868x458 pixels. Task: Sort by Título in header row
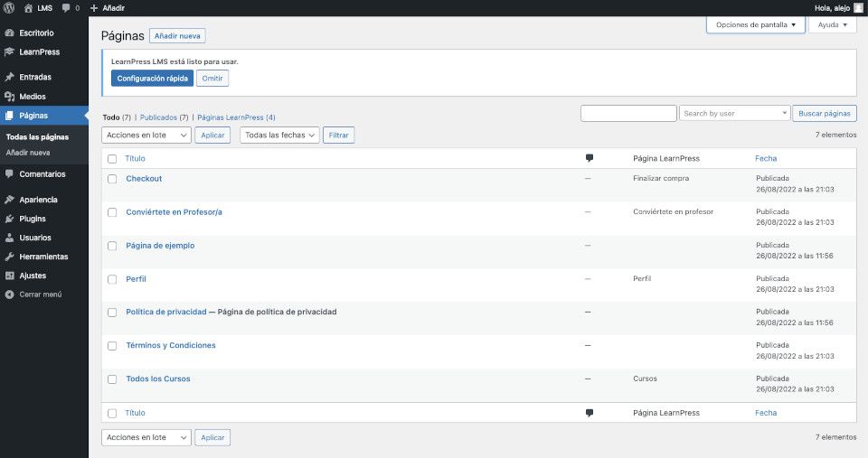[x=135, y=158]
